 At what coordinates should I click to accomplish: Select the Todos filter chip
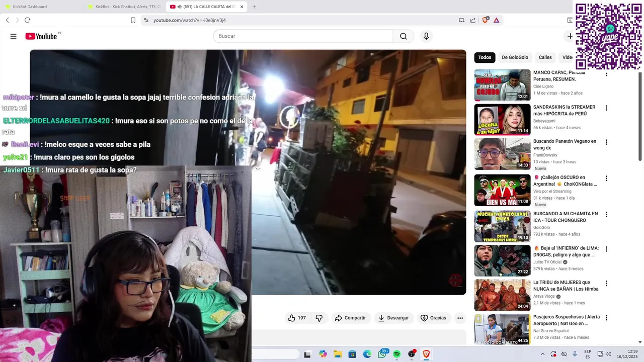485,57
